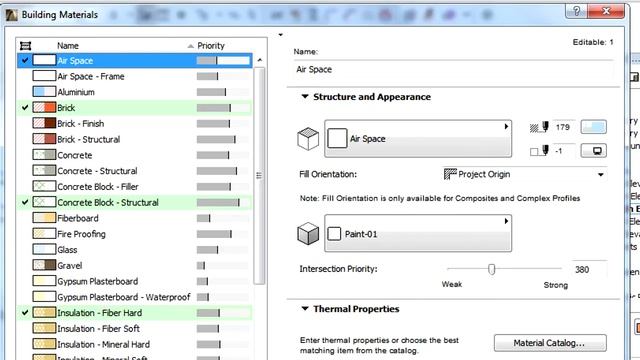Click the Insulation - Mineral Hard swatch icon
The image size is (640, 360).
(44, 344)
